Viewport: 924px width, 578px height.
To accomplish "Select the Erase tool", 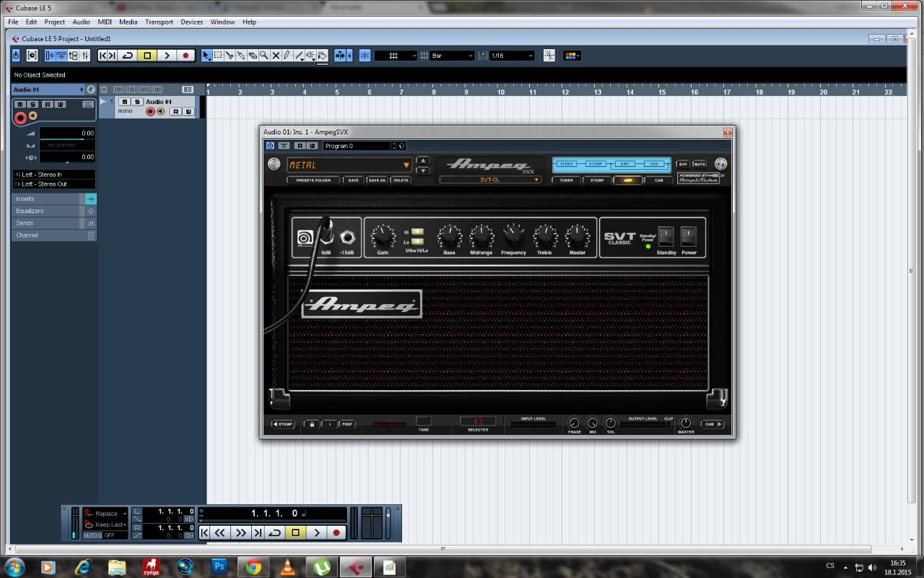I will point(253,56).
